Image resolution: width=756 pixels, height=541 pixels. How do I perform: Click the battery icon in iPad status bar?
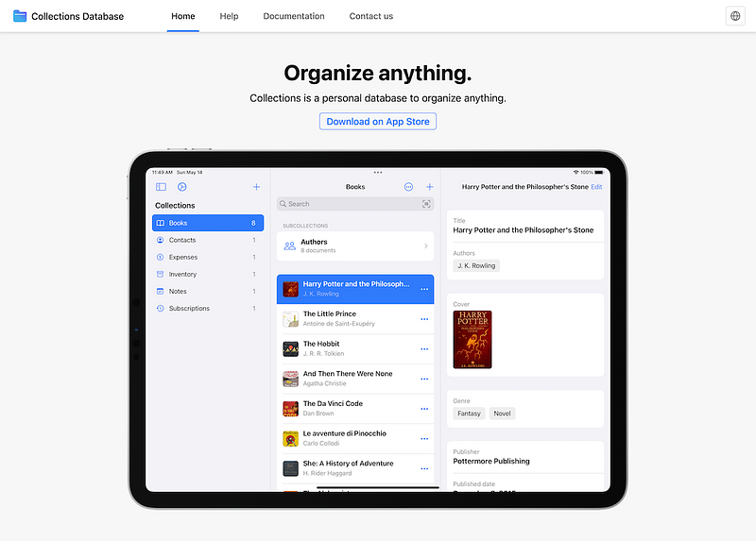599,172
